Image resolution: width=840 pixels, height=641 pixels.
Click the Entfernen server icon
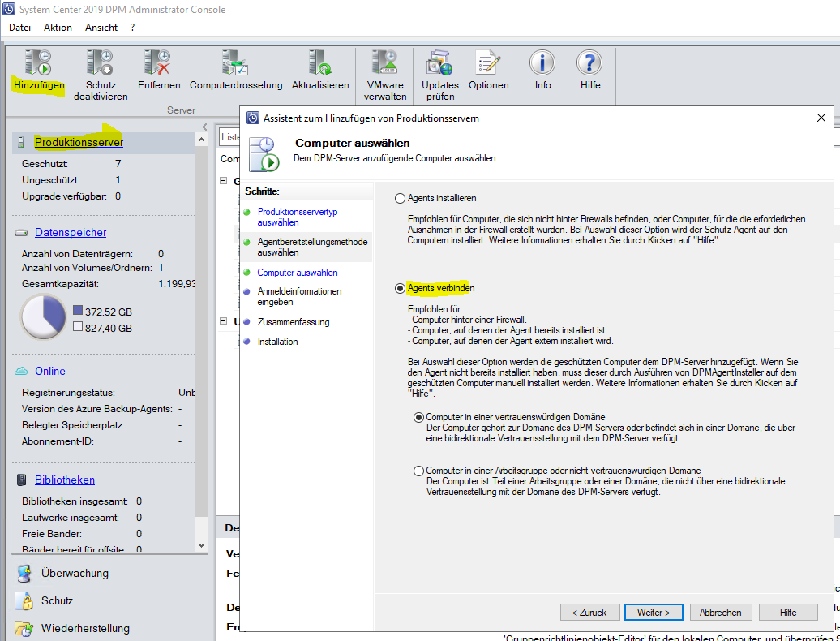(x=157, y=62)
